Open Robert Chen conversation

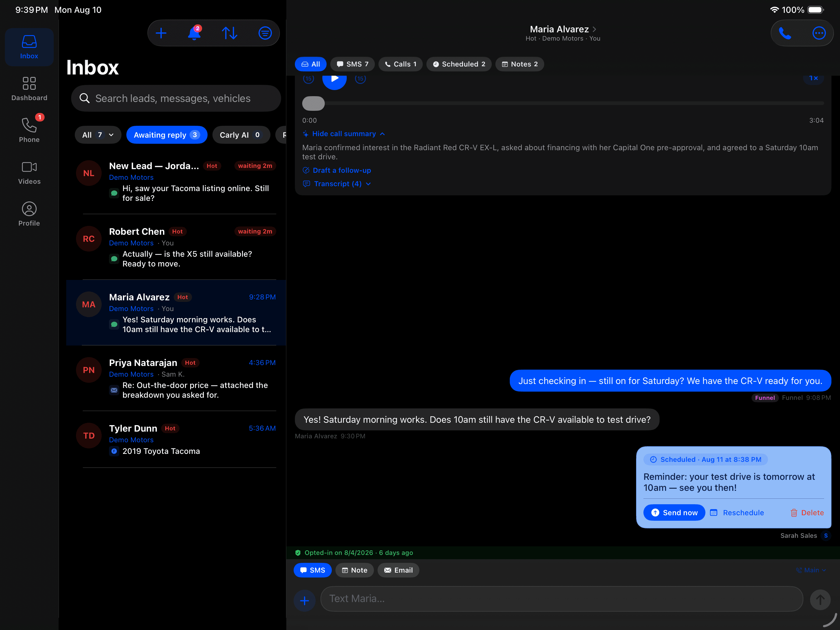tap(176, 247)
